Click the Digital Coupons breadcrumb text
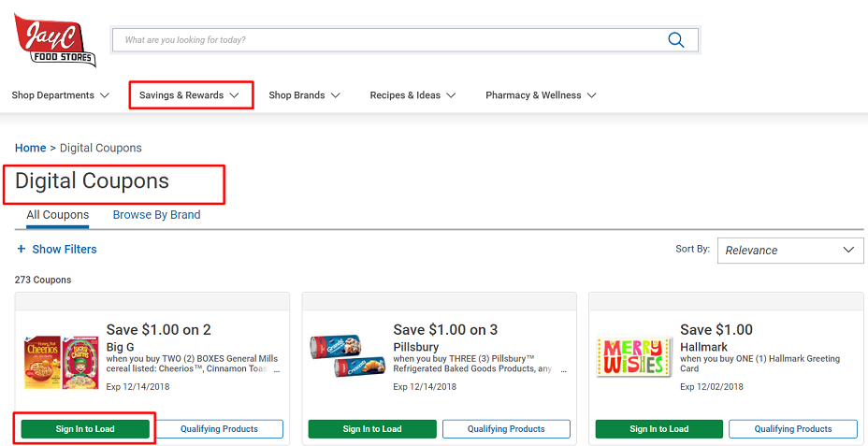Image resolution: width=868 pixels, height=446 pixels. point(101,148)
